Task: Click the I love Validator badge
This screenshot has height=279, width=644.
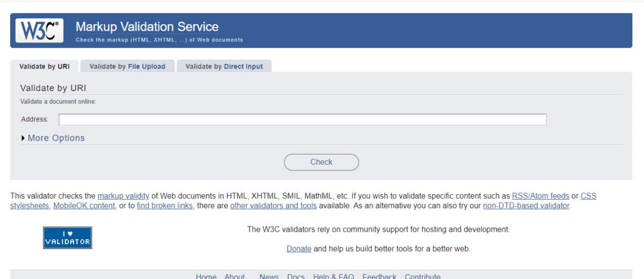Action: tap(67, 238)
